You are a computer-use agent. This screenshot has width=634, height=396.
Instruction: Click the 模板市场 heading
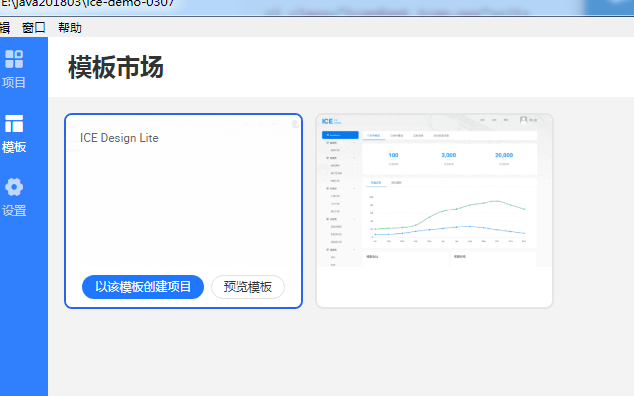[x=116, y=67]
